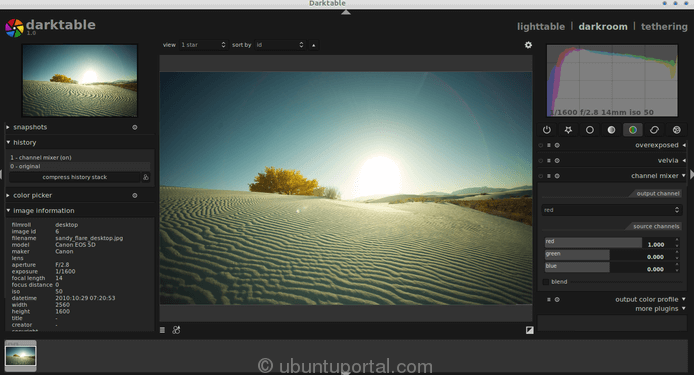Open color group module tab (RGB circle)

[633, 130]
